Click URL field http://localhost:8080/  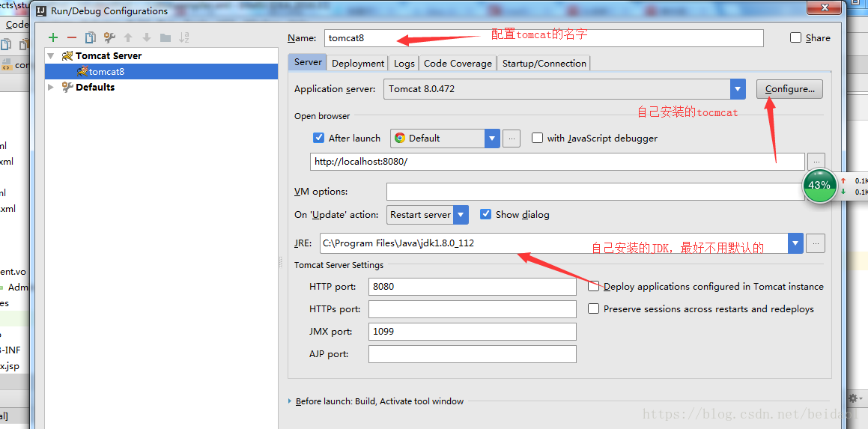[x=557, y=162]
